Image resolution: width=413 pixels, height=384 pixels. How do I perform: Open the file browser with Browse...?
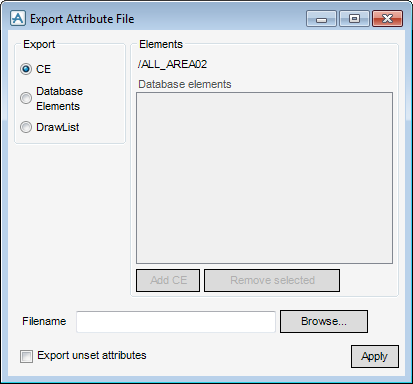tap(324, 321)
